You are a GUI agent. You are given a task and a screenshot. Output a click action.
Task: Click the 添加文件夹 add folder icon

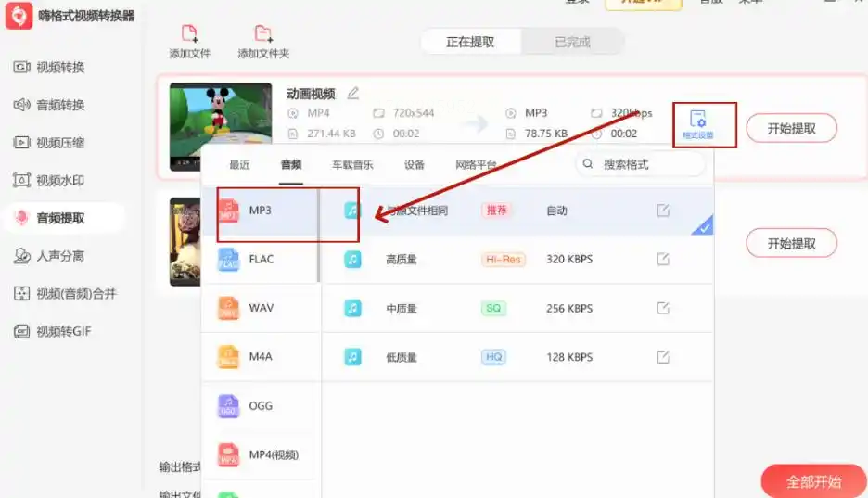point(263,33)
